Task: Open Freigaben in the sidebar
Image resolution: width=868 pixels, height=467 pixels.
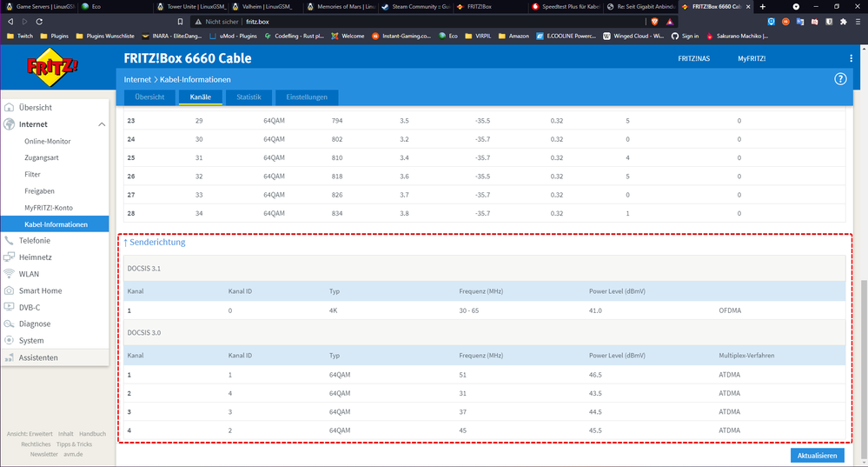Action: (x=39, y=191)
